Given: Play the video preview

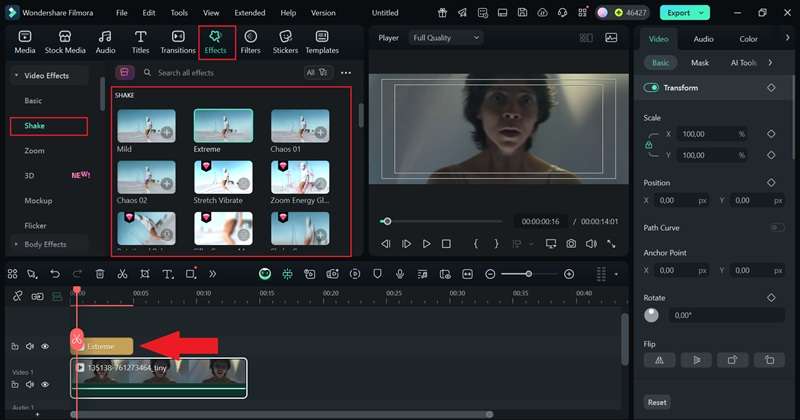Looking at the screenshot, I should (427, 244).
